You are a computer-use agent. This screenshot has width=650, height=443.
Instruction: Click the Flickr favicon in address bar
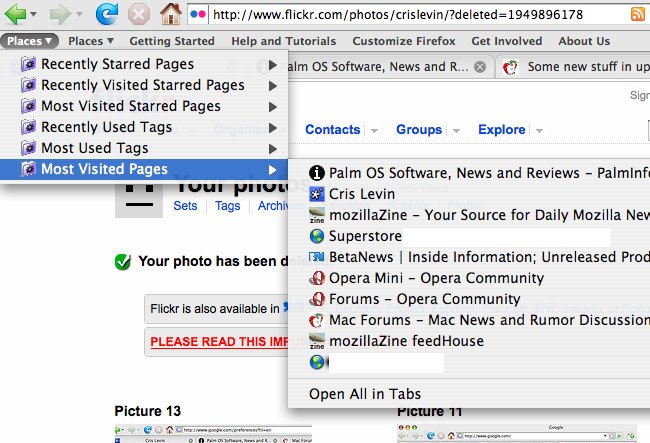point(198,15)
